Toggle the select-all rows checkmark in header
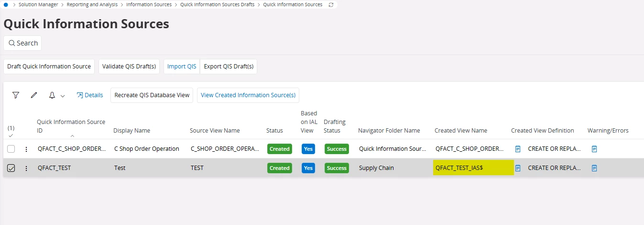This screenshot has width=644, height=225. point(11,136)
